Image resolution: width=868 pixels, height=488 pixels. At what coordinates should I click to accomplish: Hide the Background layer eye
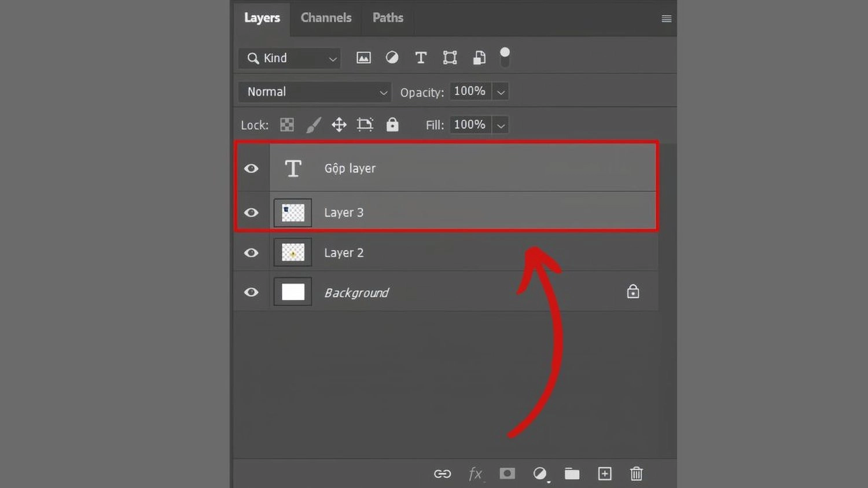(x=251, y=292)
